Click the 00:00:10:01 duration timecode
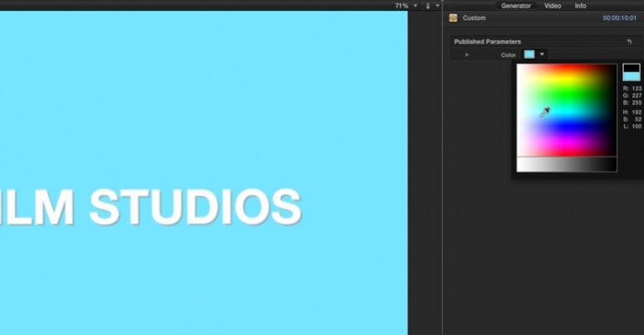 [620, 18]
